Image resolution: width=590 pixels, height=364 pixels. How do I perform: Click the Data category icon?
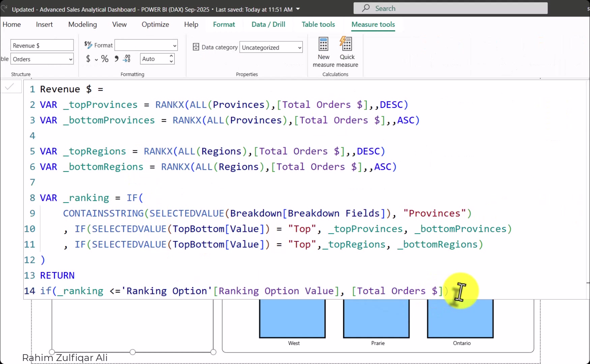[196, 47]
